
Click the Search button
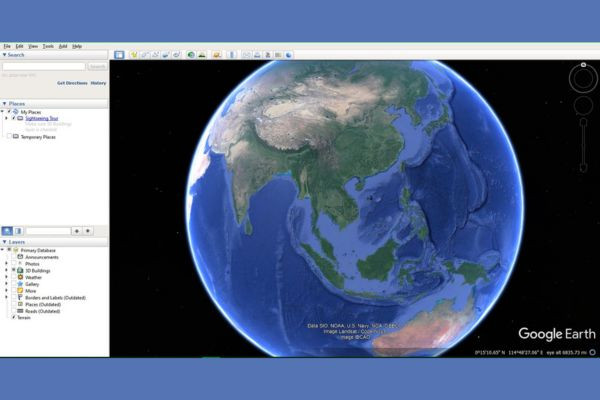coord(97,67)
